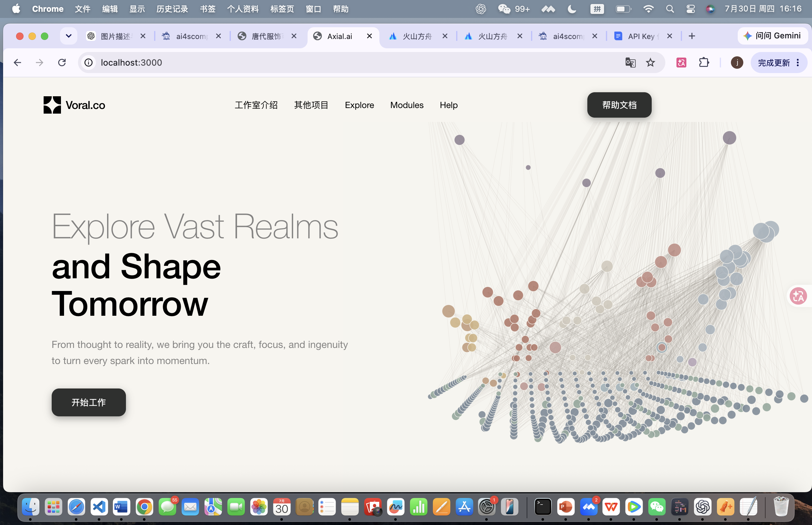Open the user profile avatar in Chrome
This screenshot has width=812, height=525.
point(737,63)
